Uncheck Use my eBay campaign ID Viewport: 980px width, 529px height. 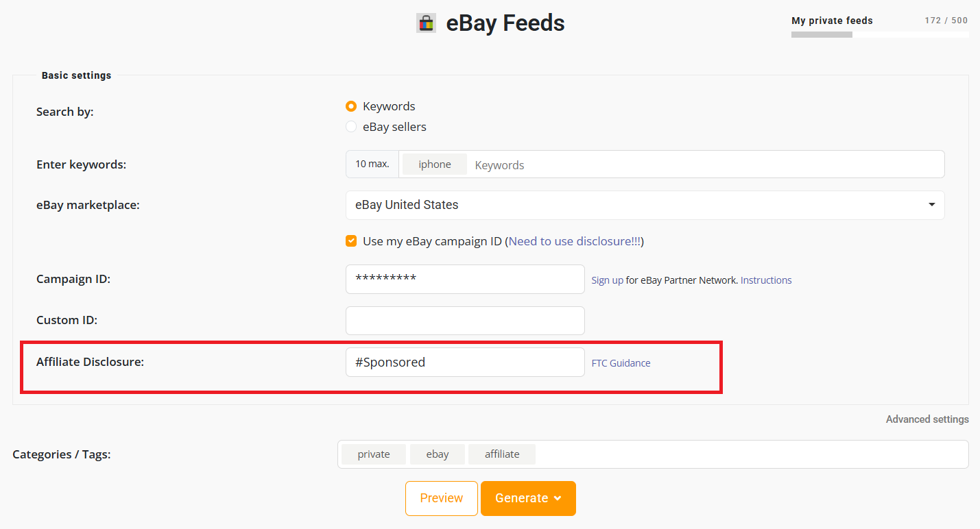[351, 241]
